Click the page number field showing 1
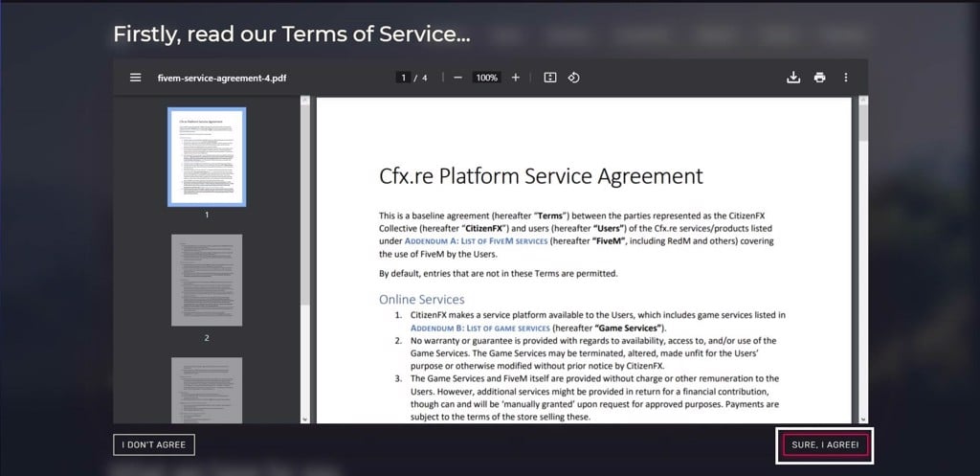 pyautogui.click(x=404, y=78)
